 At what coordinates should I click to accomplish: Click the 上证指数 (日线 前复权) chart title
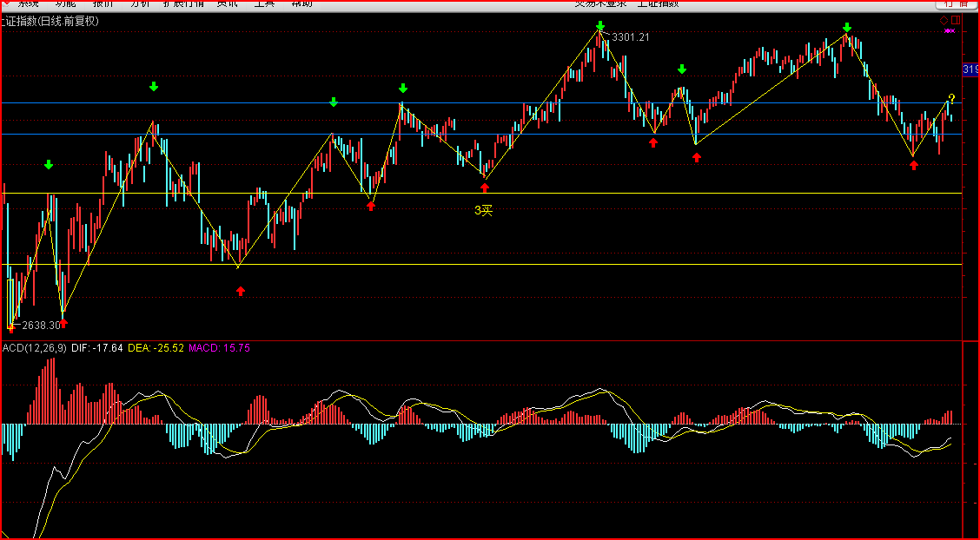(50, 20)
